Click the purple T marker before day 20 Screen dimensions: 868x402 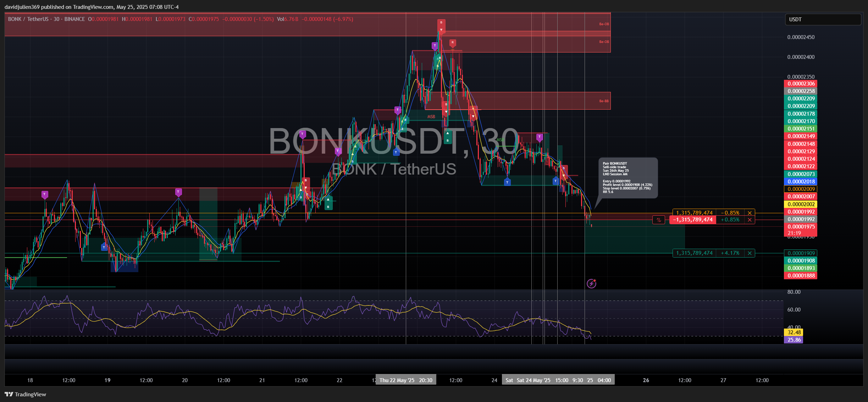178,192
